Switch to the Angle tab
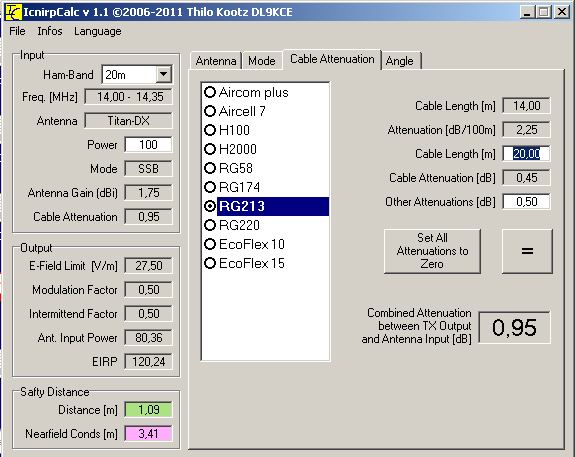 pyautogui.click(x=400, y=61)
